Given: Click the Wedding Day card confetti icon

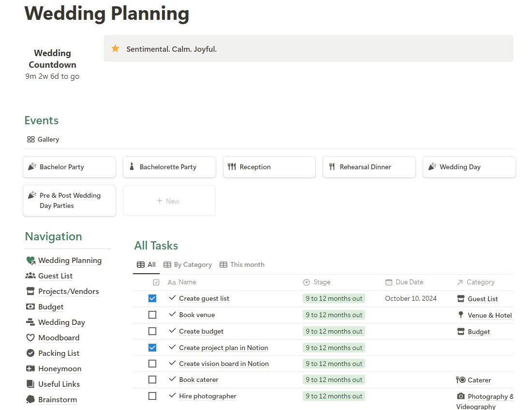Looking at the screenshot, I should pos(432,166).
